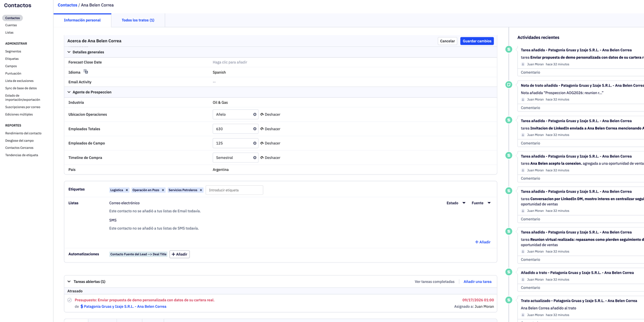Viewport: 644px width, 322px height.
Task: Click the timeline icon beside Añadido a trato
Action: [x=509, y=272]
